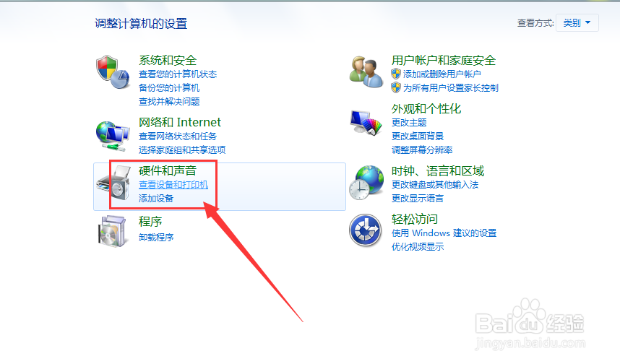Open 查看设备和打印机 link

(173, 185)
